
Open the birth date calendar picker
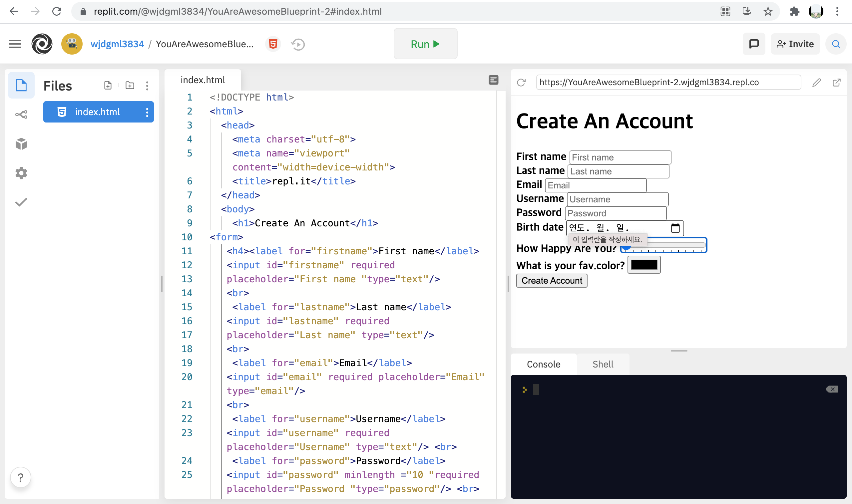(675, 228)
